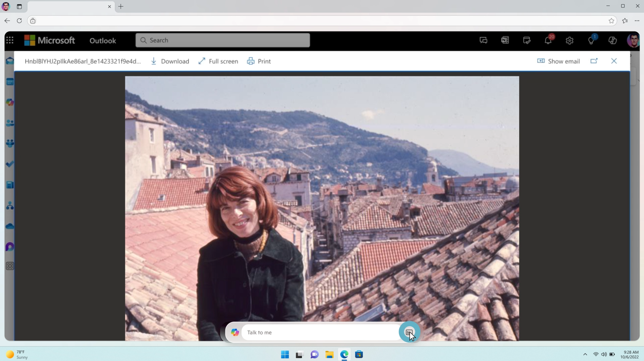
Task: Open the attachment in a new window
Action: [594, 61]
